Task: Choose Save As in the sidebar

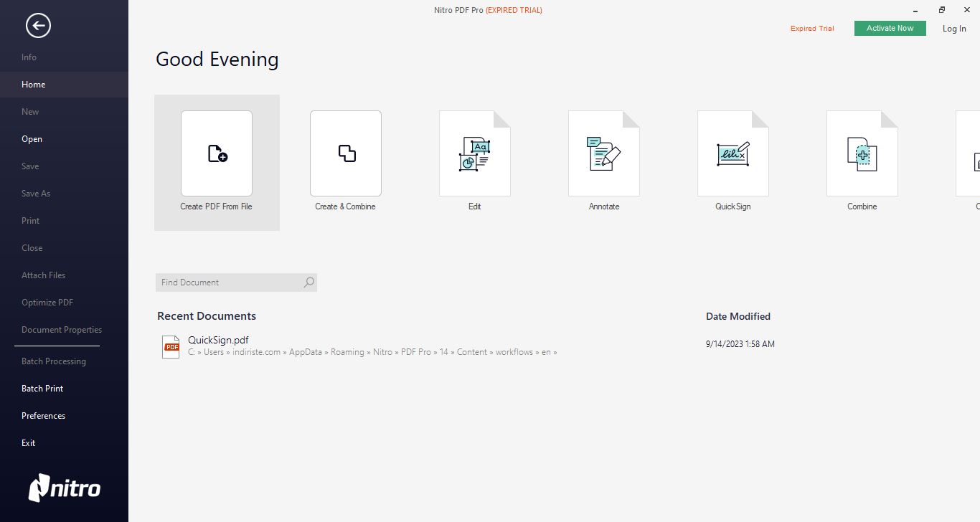Action: tap(36, 194)
